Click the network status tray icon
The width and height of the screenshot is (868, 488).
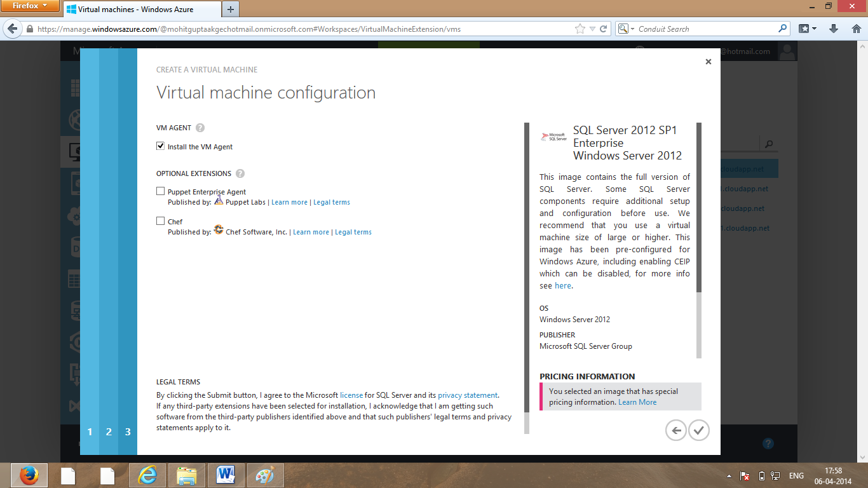(775, 475)
